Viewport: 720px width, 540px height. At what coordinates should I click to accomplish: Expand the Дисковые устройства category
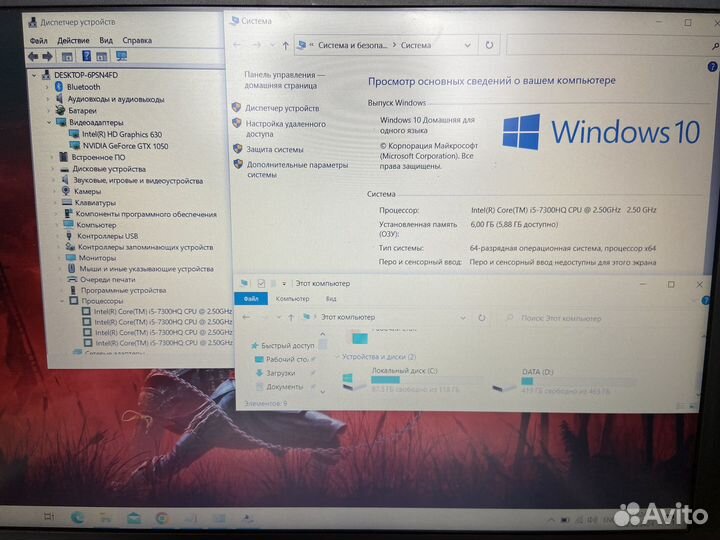[53, 169]
